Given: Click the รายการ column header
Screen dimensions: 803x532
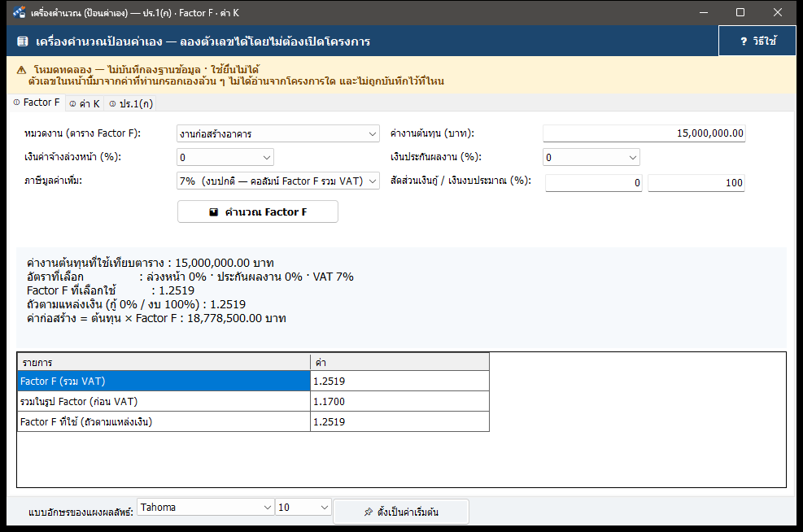Looking at the screenshot, I should (x=164, y=362).
